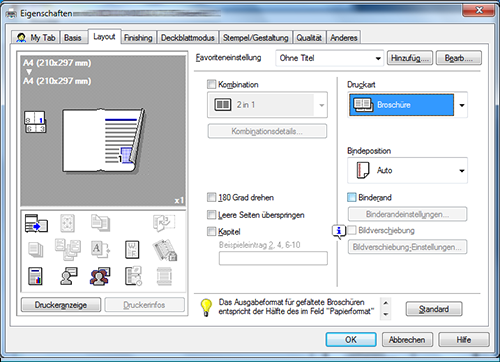Toggle the Bildverschiebung checkbox
The height and width of the screenshot is (362, 500).
click(x=351, y=230)
